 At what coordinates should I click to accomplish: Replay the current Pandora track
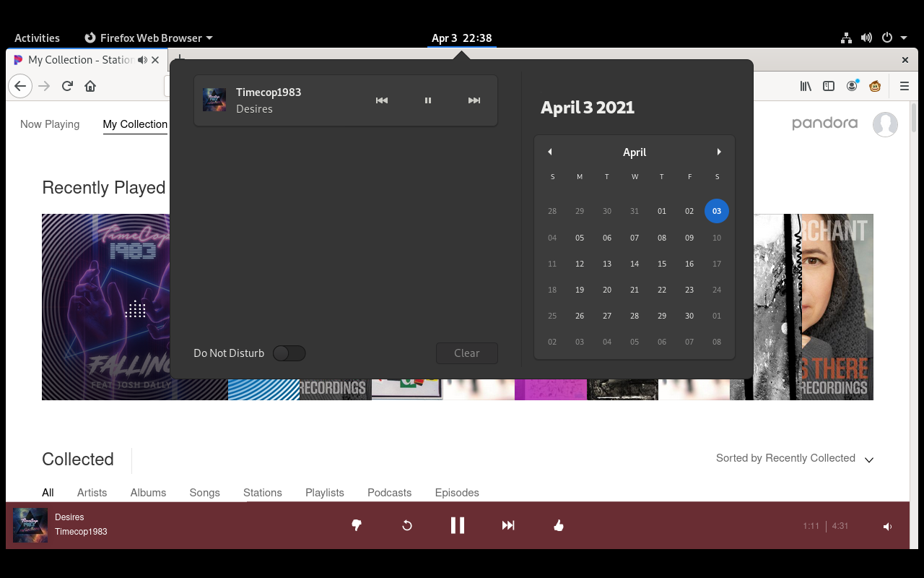click(407, 525)
